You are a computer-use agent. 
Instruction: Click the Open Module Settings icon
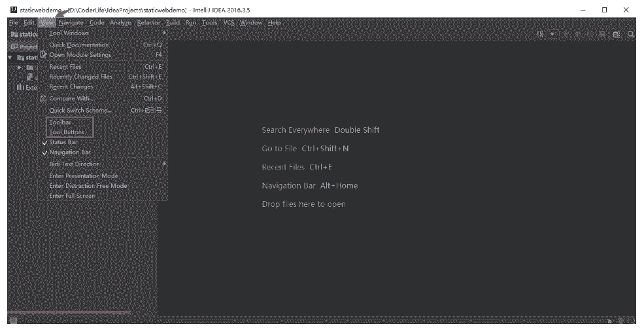[44, 55]
